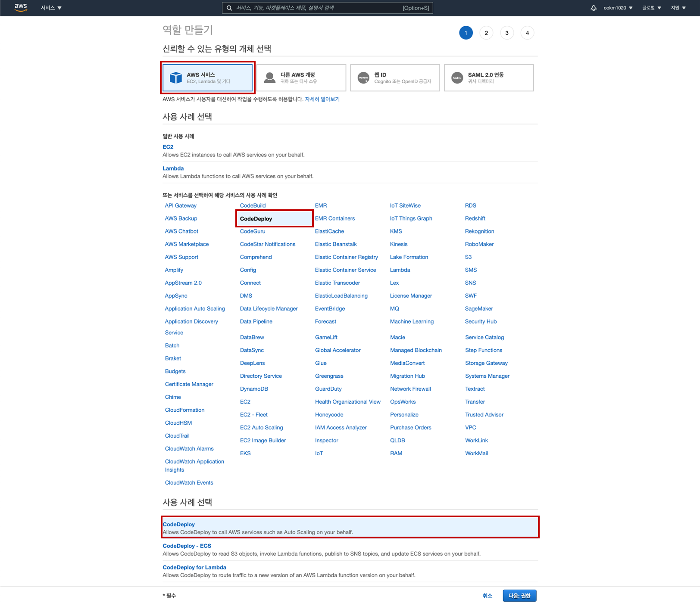Click the AWS logo in the header
The image size is (700, 603).
pyautogui.click(x=21, y=7)
